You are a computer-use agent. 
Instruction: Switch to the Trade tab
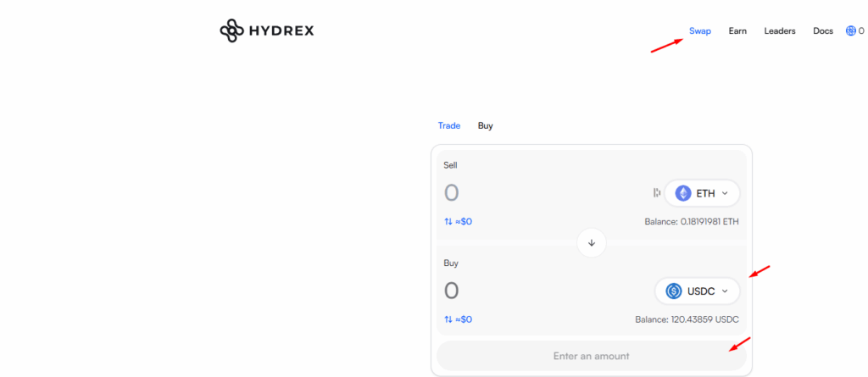coord(449,125)
